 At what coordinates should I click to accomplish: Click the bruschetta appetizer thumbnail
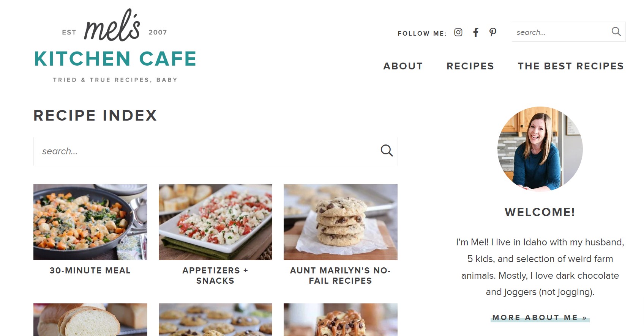pos(215,222)
